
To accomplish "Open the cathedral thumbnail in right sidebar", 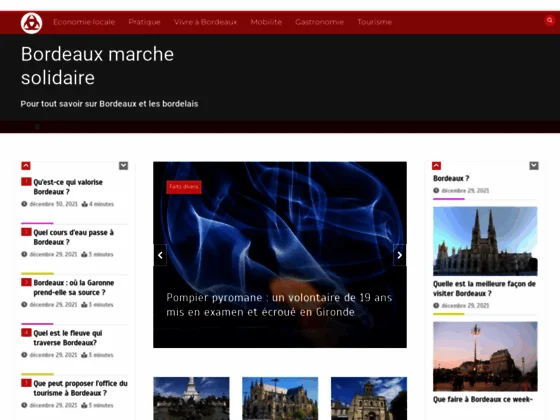I will (x=485, y=241).
